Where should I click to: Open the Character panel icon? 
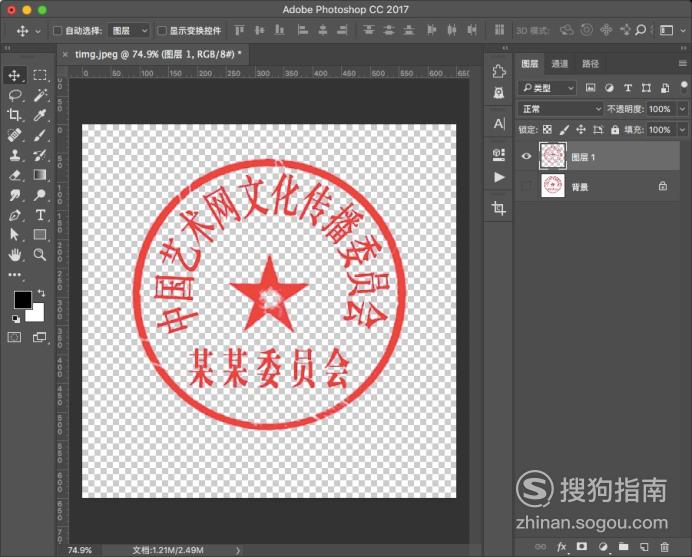[x=499, y=124]
